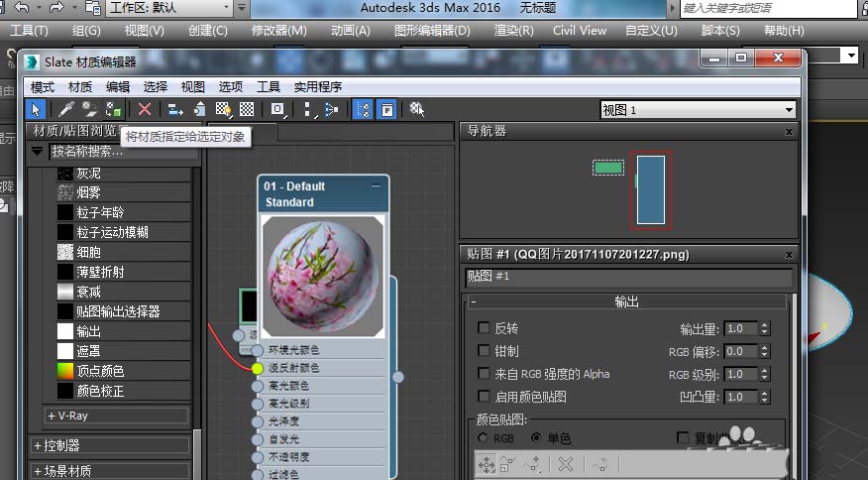Click the RGB 级别 value field
Screen dimensions: 868x480
pos(741,374)
